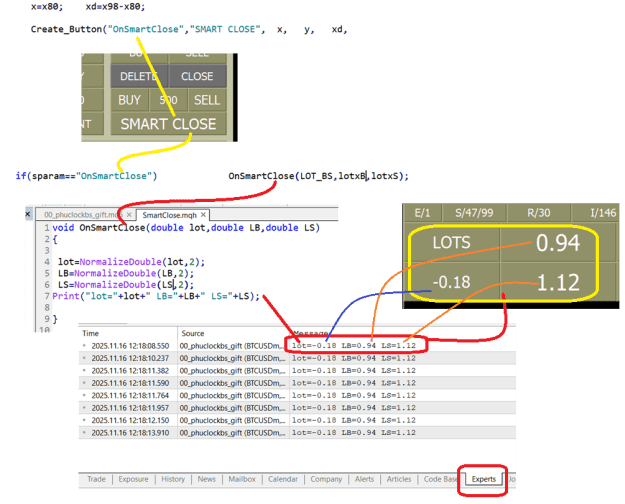Open the Experts tab

click(x=483, y=479)
